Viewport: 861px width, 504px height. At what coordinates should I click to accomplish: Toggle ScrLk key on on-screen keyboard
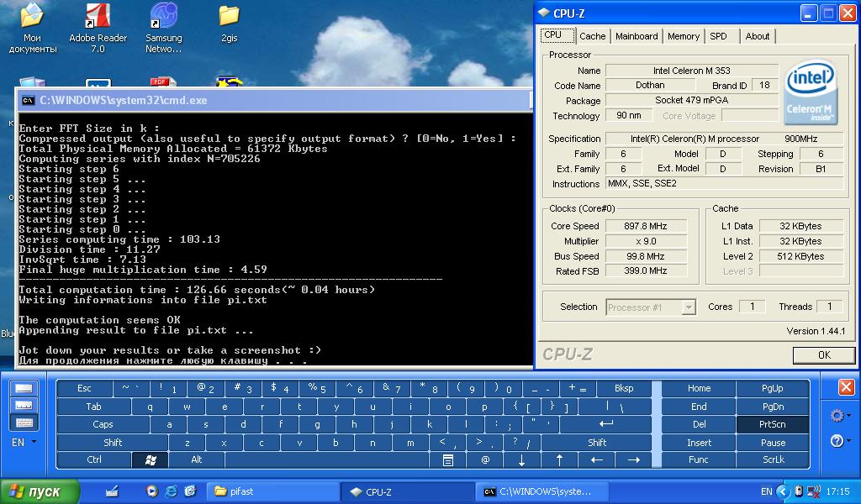774,460
